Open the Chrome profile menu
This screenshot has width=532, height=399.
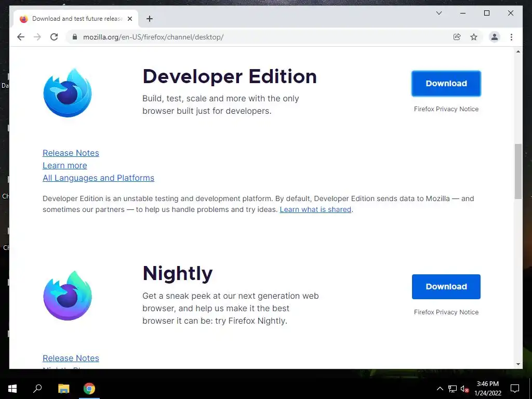click(x=495, y=37)
